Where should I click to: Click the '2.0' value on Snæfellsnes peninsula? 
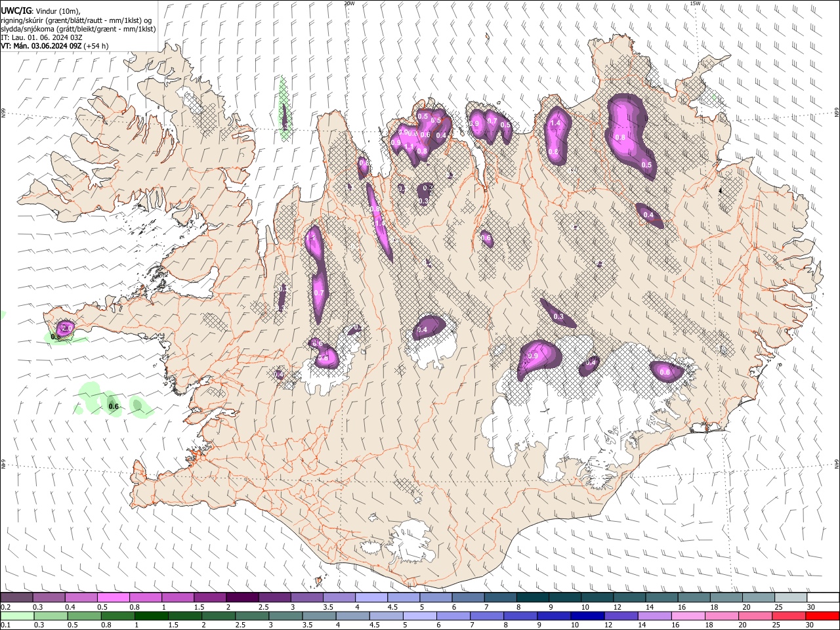(x=67, y=327)
